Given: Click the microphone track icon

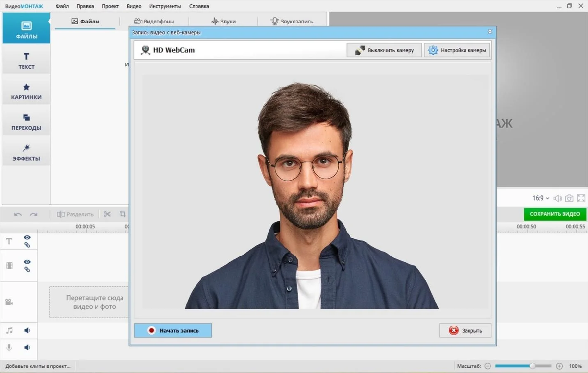Looking at the screenshot, I should pos(9,347).
